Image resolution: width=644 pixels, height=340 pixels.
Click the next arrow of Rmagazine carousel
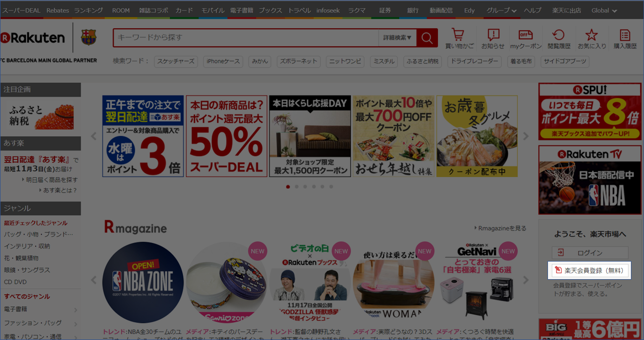point(526,280)
